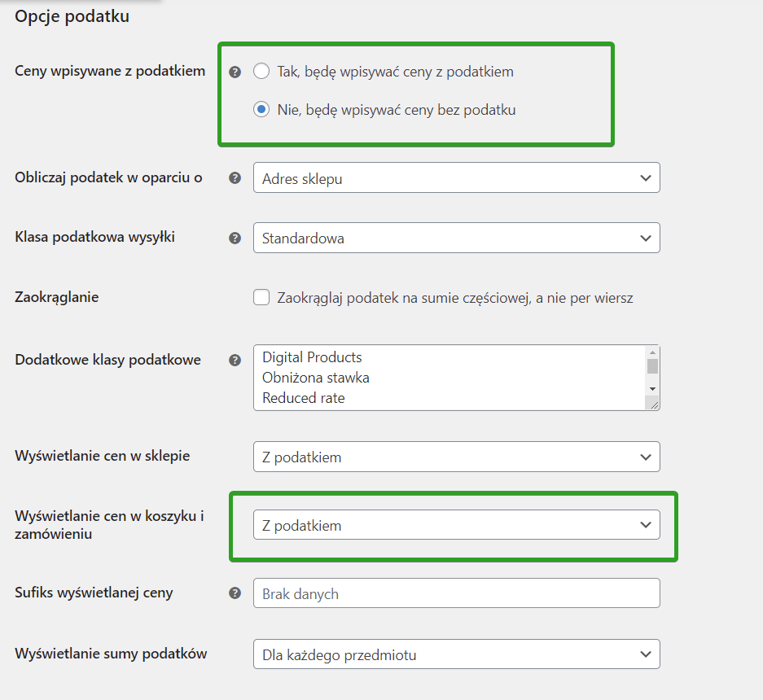Click the tax classes textarea scrollbar thumb

(x=652, y=366)
